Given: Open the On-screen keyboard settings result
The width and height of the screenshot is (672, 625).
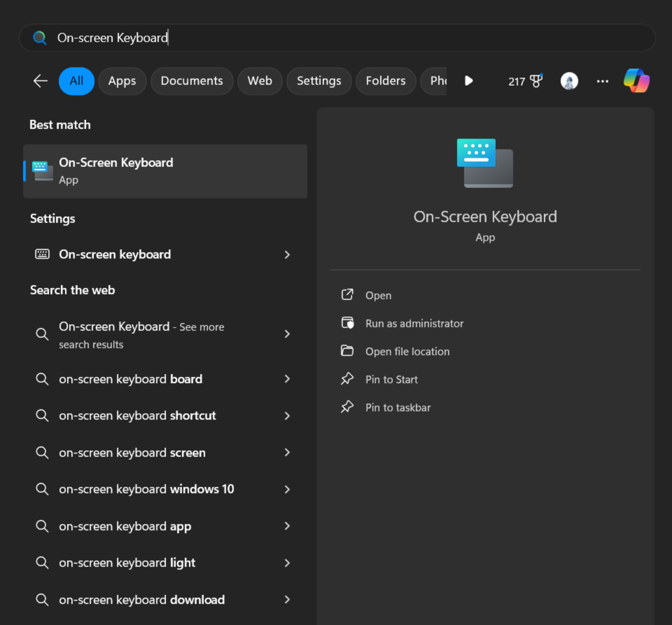Looking at the screenshot, I should point(165,254).
